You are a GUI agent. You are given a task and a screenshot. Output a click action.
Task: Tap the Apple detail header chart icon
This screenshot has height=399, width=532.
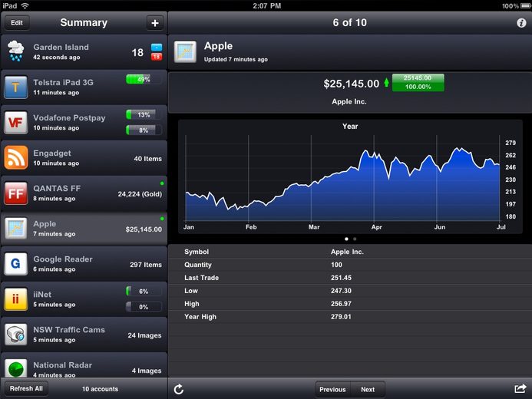tap(185, 52)
